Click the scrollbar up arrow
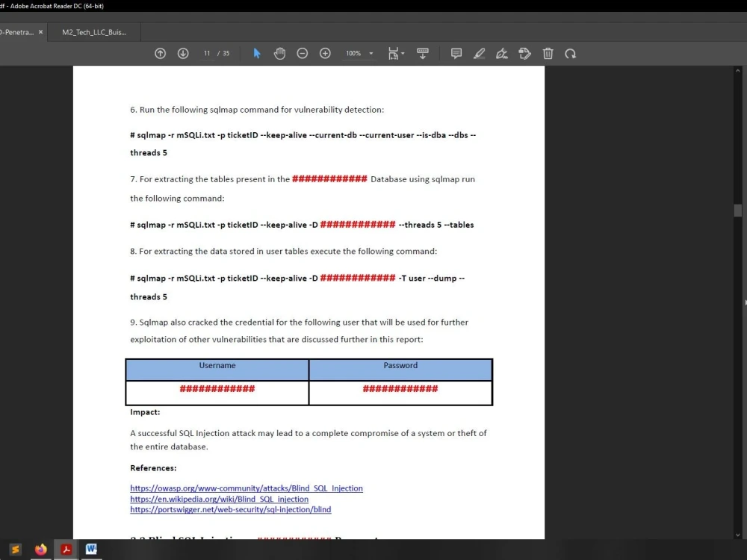Viewport: 747px width, 560px height. 737,70
